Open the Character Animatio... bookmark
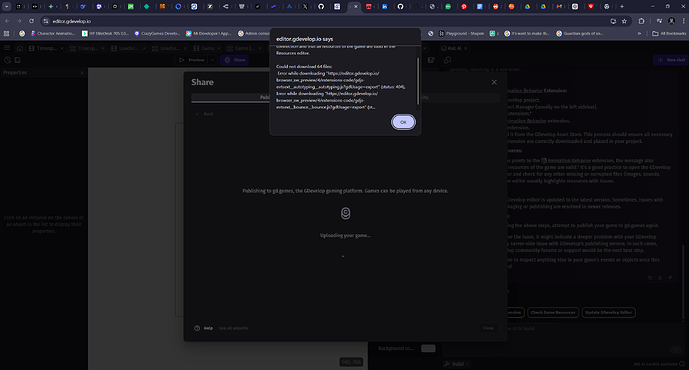 (x=53, y=33)
